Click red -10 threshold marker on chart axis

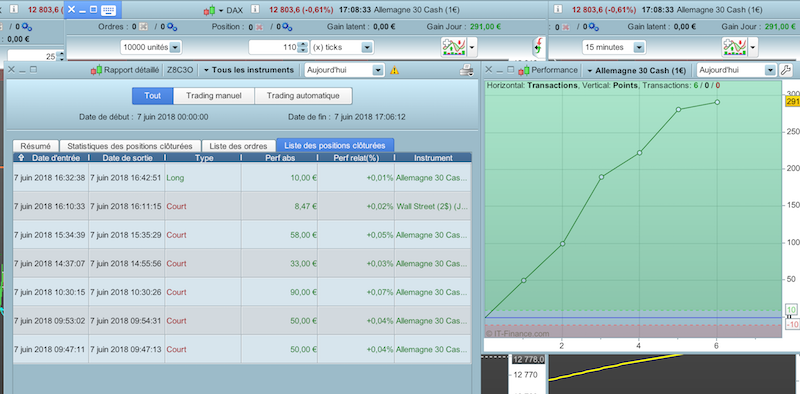click(x=792, y=325)
